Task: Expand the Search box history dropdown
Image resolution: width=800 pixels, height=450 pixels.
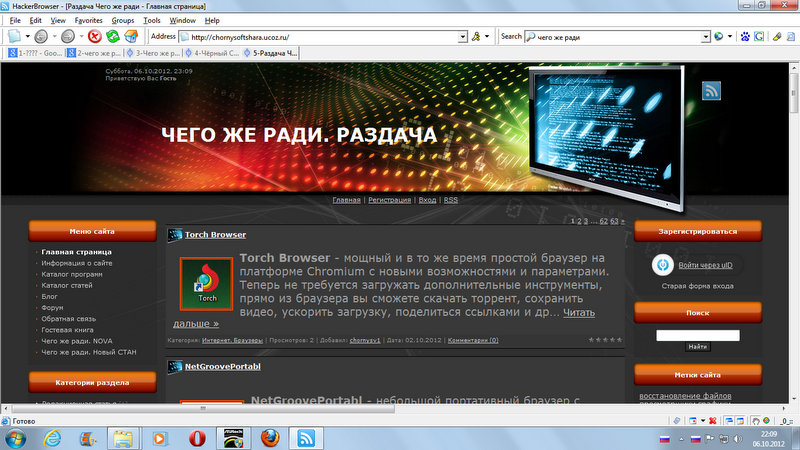Action: 706,37
